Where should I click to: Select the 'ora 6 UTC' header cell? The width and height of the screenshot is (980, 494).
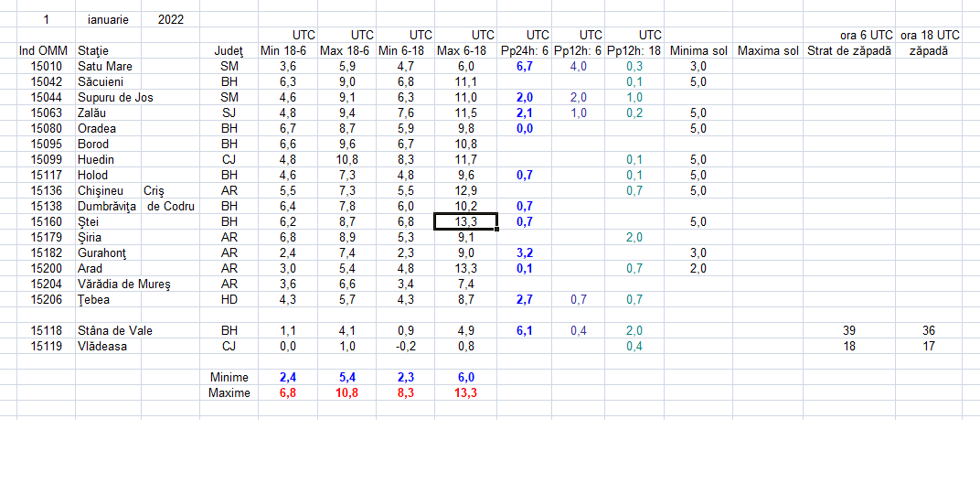click(x=849, y=35)
